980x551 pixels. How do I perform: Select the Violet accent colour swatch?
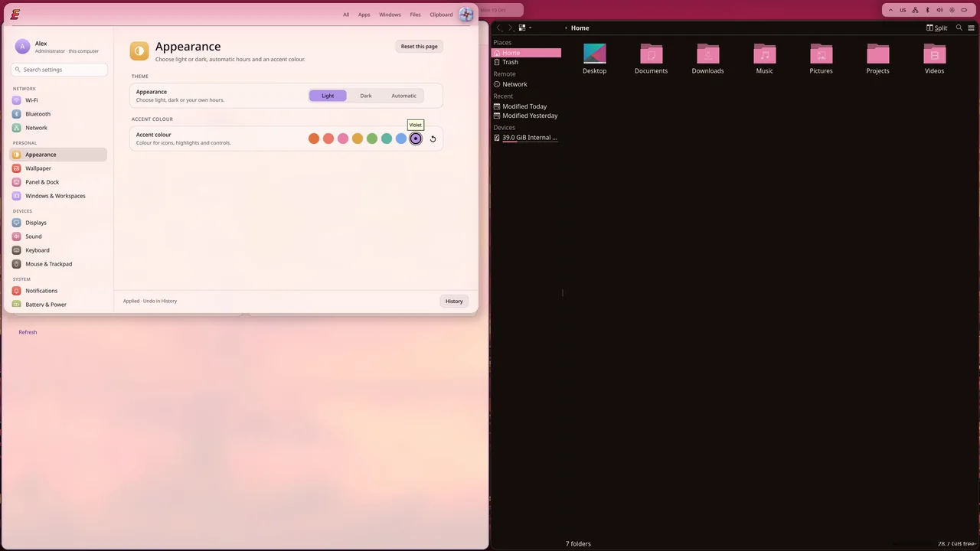pos(416,139)
